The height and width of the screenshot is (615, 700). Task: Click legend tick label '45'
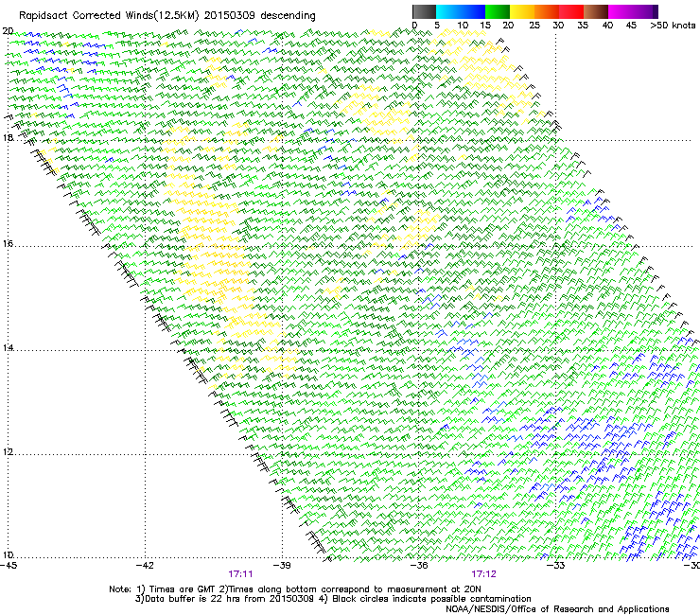pyautogui.click(x=631, y=26)
